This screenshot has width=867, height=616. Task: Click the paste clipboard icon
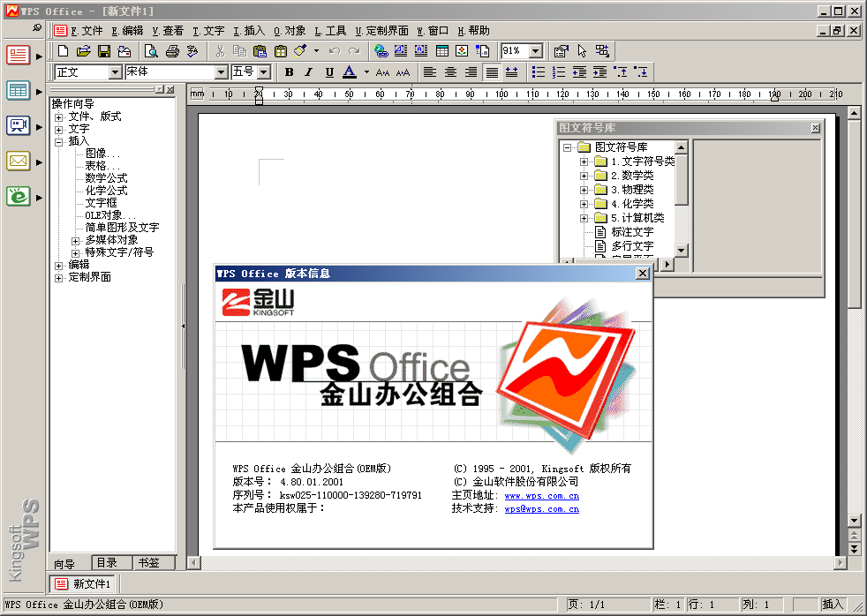pos(260,51)
